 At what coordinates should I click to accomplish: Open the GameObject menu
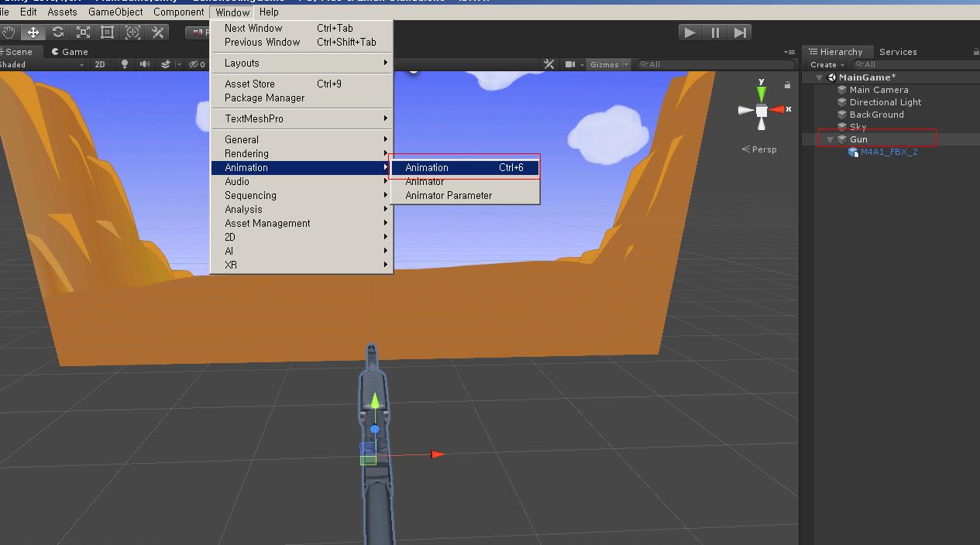115,12
